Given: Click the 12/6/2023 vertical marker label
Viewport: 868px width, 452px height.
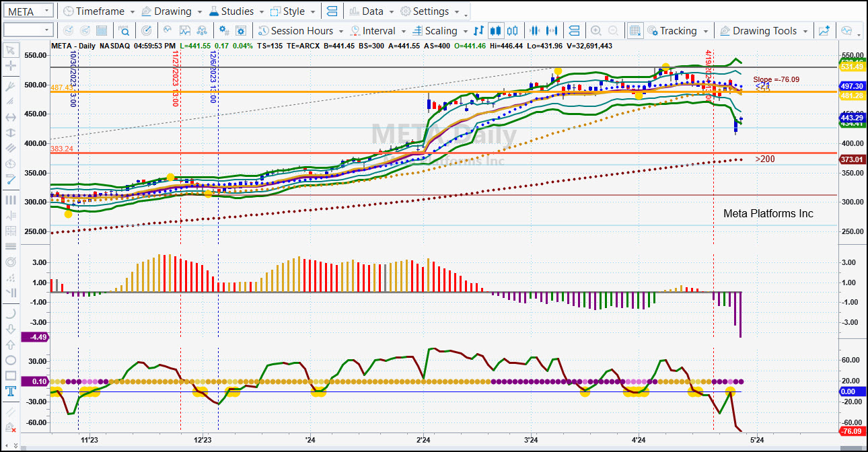Looking at the screenshot, I should pyautogui.click(x=213, y=76).
